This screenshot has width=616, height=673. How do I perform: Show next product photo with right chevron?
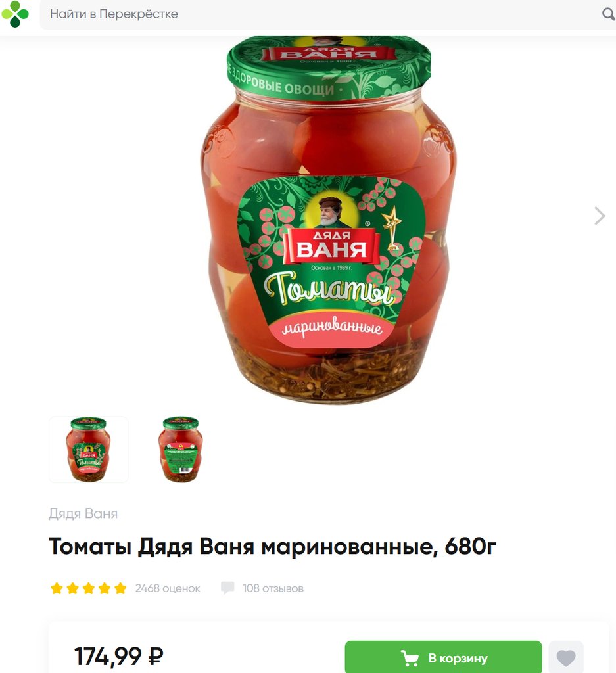coord(600,216)
